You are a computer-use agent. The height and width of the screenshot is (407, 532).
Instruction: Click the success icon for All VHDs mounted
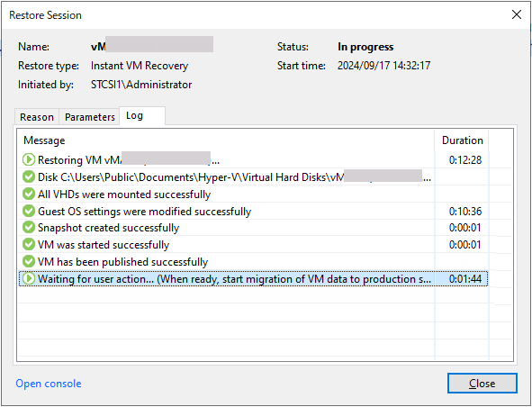29,194
